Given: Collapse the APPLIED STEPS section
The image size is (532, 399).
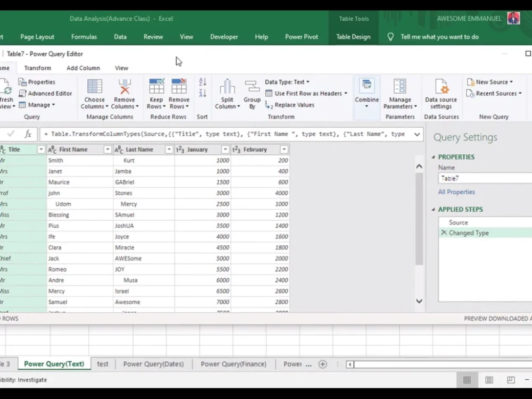Looking at the screenshot, I should click(433, 209).
